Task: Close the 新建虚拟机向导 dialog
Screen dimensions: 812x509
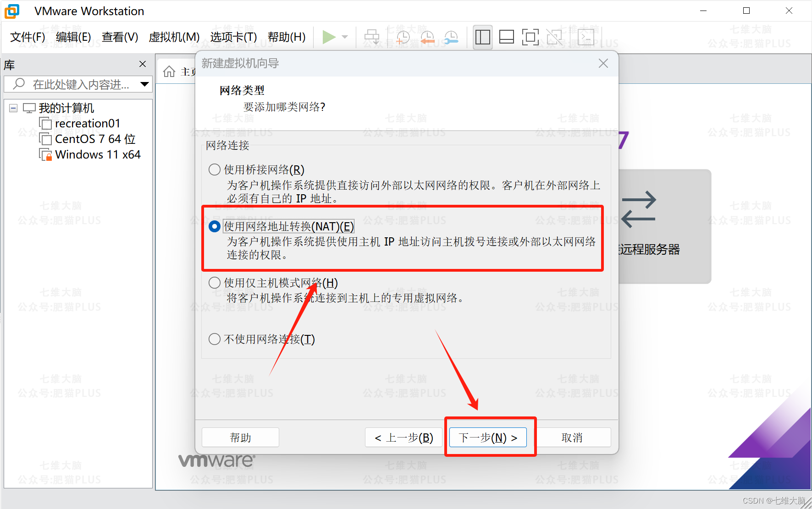Action: pyautogui.click(x=603, y=64)
